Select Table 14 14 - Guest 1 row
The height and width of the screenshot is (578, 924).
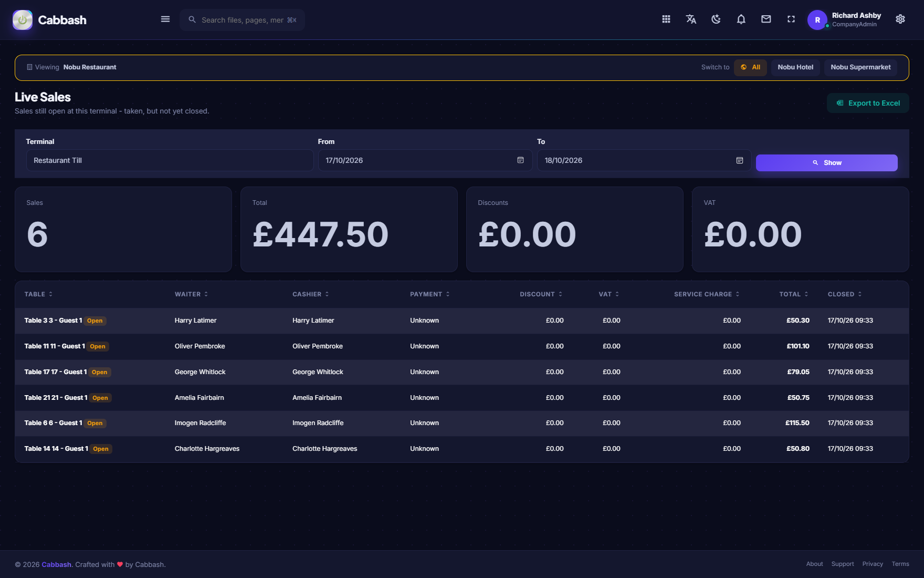(x=462, y=449)
